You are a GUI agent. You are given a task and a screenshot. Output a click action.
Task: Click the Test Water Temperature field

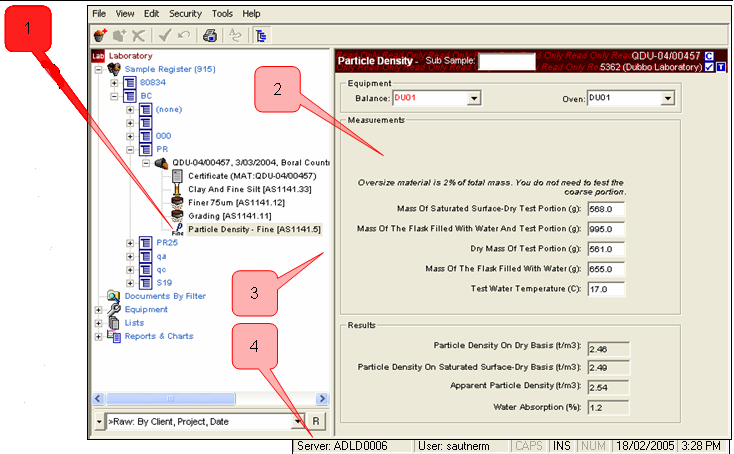pos(607,290)
